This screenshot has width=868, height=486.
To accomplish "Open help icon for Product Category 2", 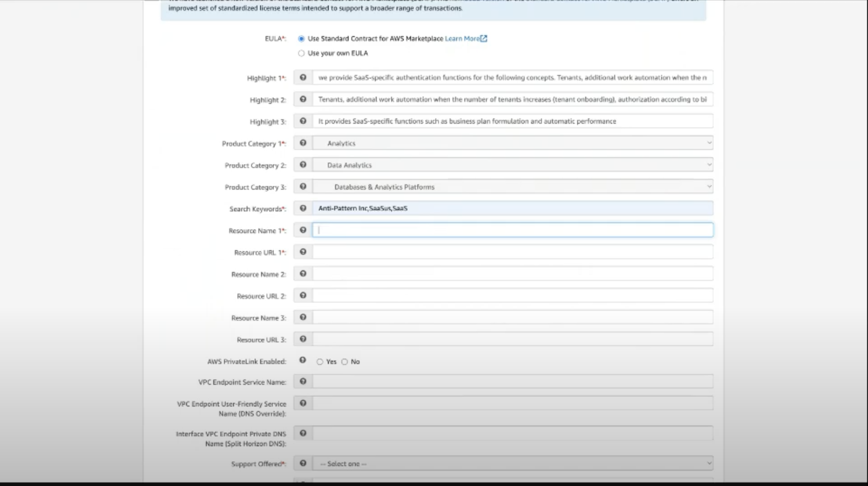I will pyautogui.click(x=303, y=165).
